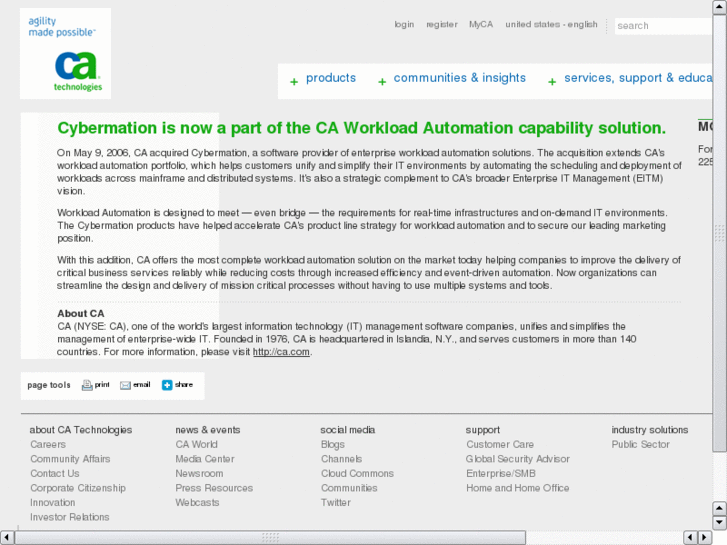
Task: Open Corporate Citizenship link
Action: click(78, 488)
